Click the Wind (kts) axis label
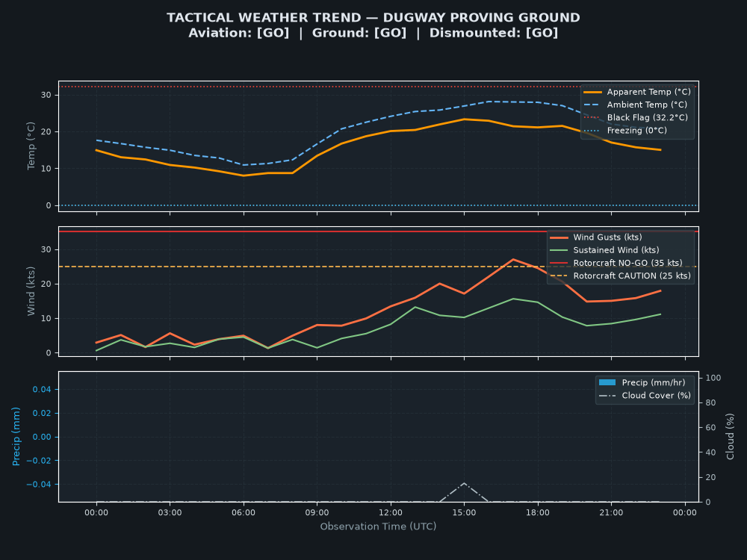The width and height of the screenshot is (747, 560). 31,291
